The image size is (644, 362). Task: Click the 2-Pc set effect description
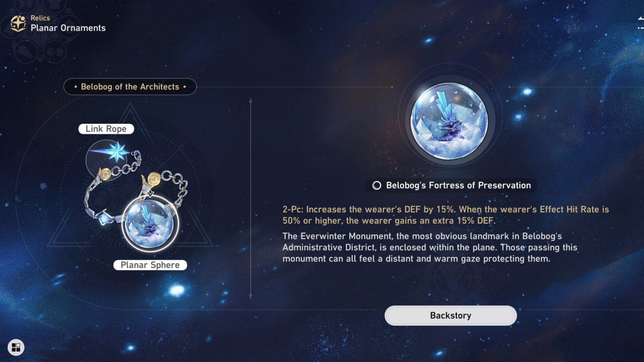click(x=445, y=215)
